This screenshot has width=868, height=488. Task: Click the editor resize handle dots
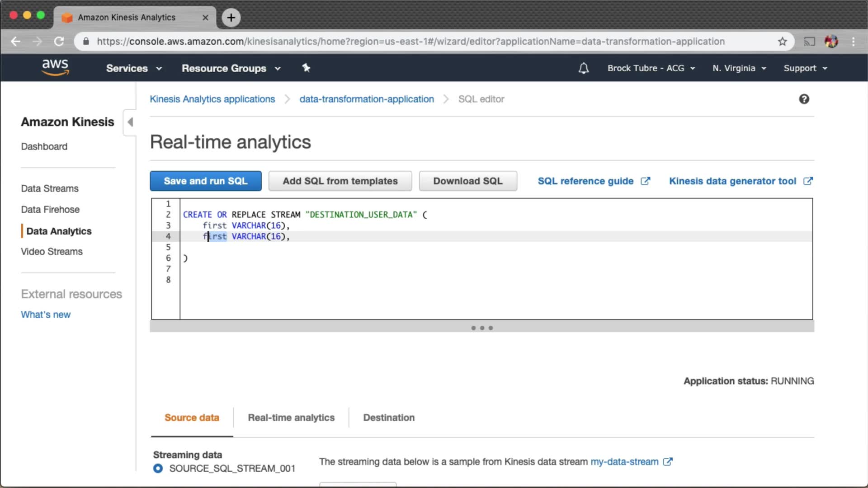pyautogui.click(x=482, y=328)
